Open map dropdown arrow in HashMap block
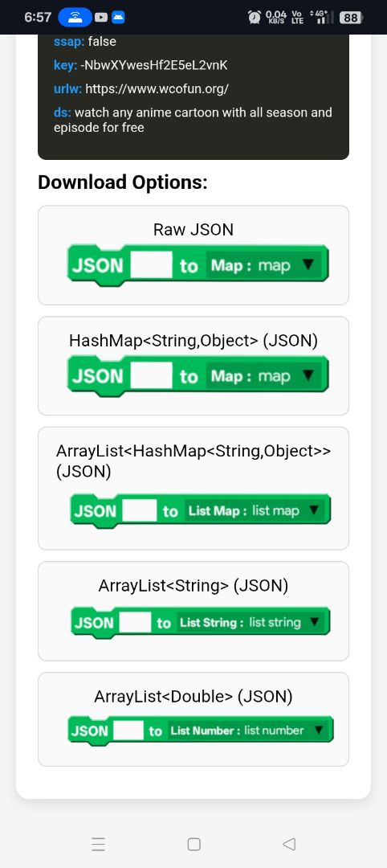Image resolution: width=387 pixels, height=868 pixels. pyautogui.click(x=309, y=376)
